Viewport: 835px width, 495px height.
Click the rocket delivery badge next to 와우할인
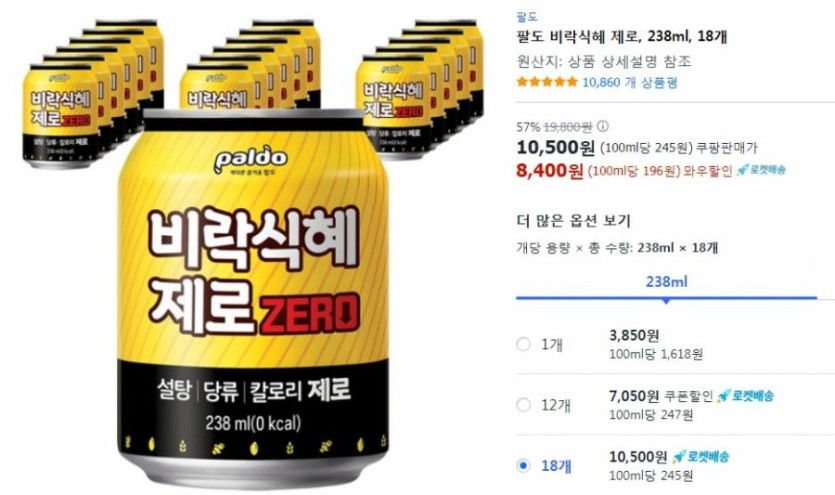762,170
